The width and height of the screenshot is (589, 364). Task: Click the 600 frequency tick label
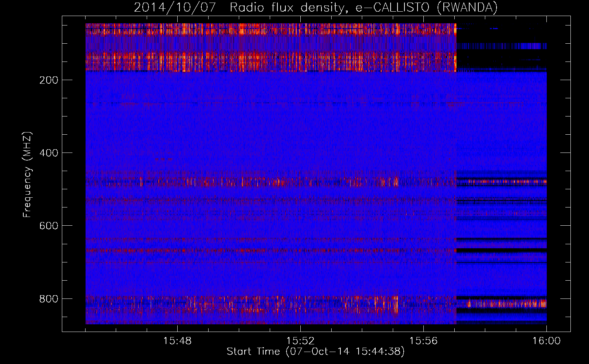point(49,226)
